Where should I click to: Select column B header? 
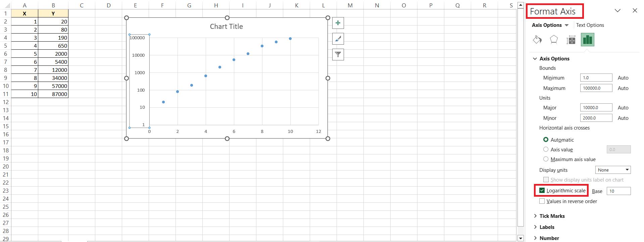(53, 5)
